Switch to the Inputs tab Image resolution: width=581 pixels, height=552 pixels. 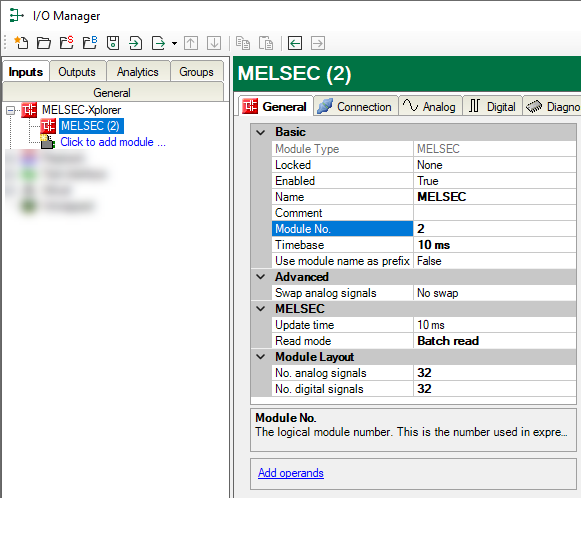coord(26,72)
